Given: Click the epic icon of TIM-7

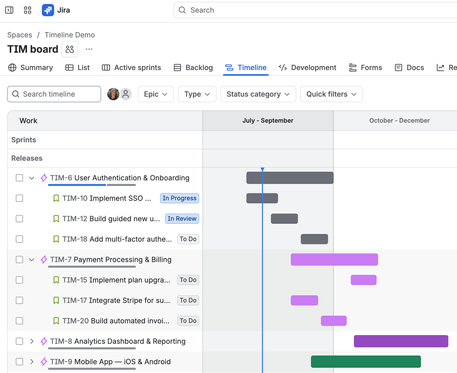Looking at the screenshot, I should click(44, 259).
